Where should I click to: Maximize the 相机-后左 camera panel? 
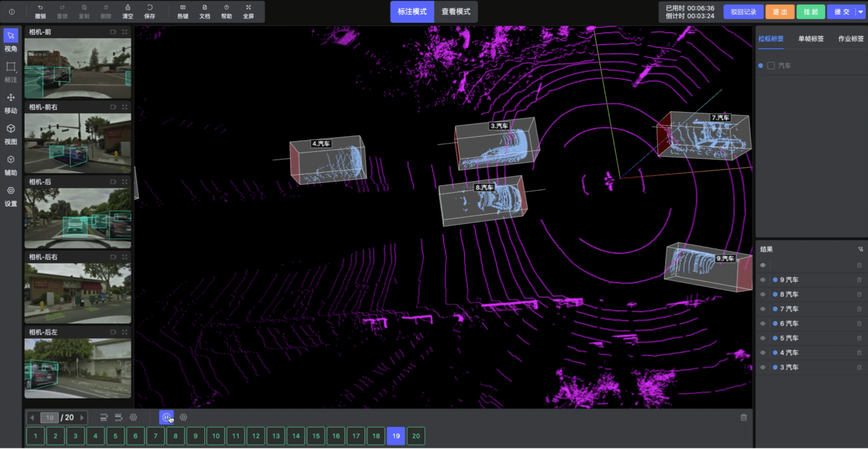(125, 332)
